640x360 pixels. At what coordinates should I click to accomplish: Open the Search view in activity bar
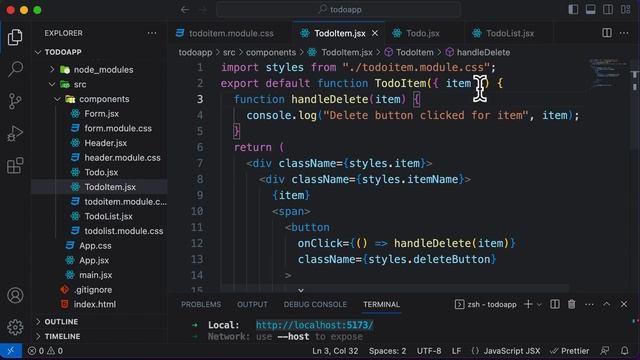(x=15, y=69)
